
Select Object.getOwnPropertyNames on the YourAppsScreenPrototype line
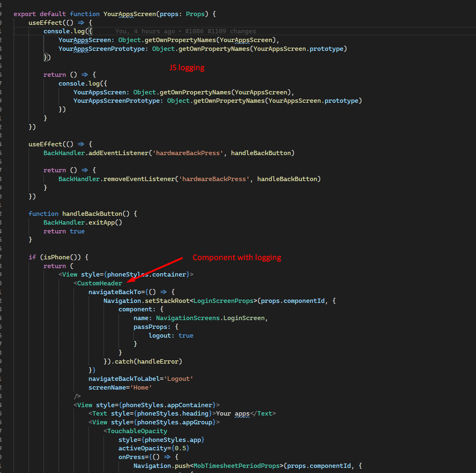(201, 48)
